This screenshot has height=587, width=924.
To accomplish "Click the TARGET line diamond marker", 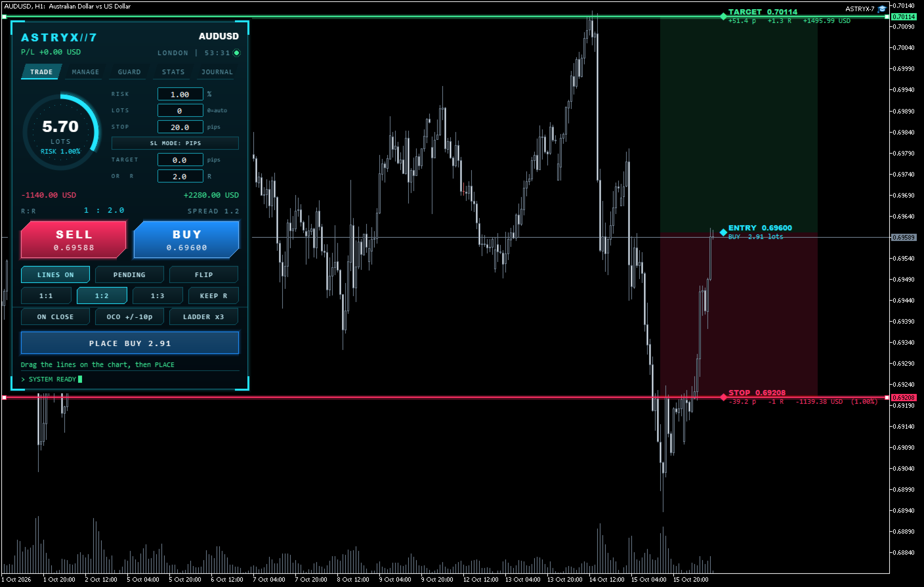I will 723,16.
